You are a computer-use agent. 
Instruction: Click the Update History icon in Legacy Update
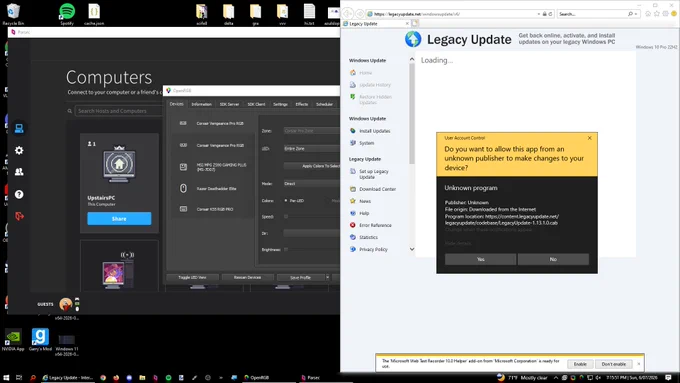point(353,85)
